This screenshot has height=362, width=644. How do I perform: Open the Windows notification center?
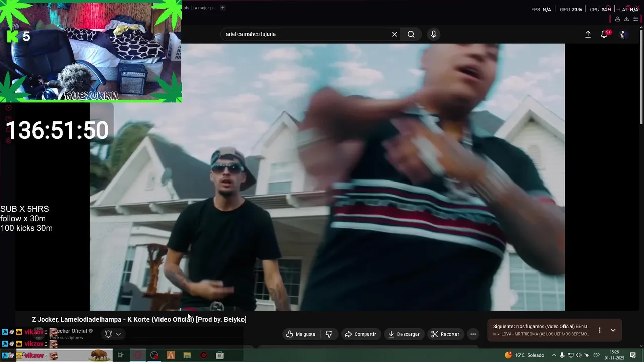tap(633, 355)
